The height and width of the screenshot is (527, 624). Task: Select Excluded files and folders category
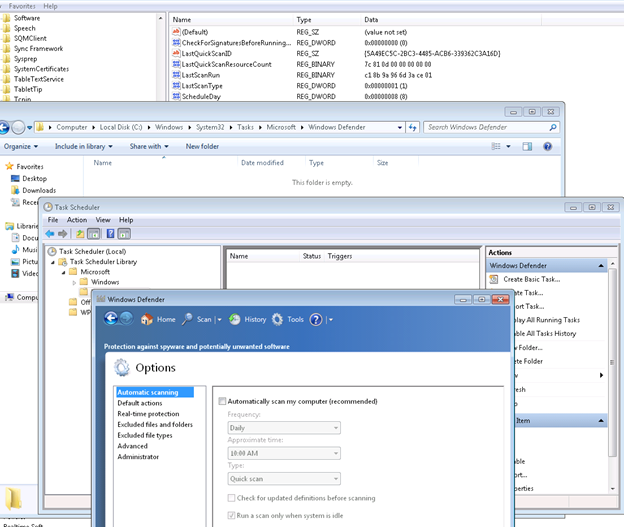pos(155,424)
